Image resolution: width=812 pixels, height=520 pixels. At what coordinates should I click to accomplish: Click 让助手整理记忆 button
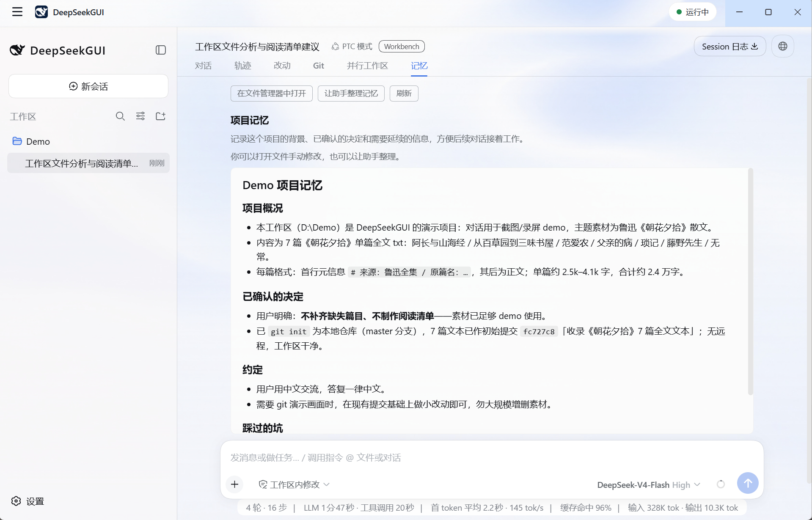point(351,94)
